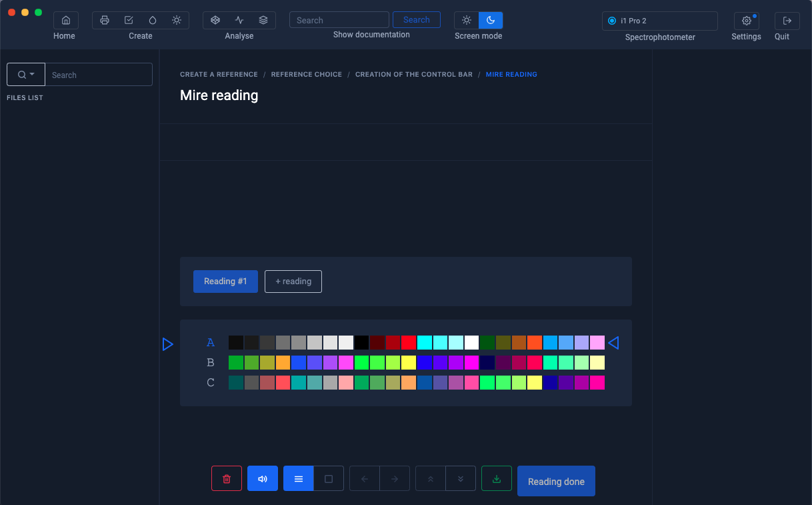
Task: Focus the files list search field
Action: click(x=99, y=75)
